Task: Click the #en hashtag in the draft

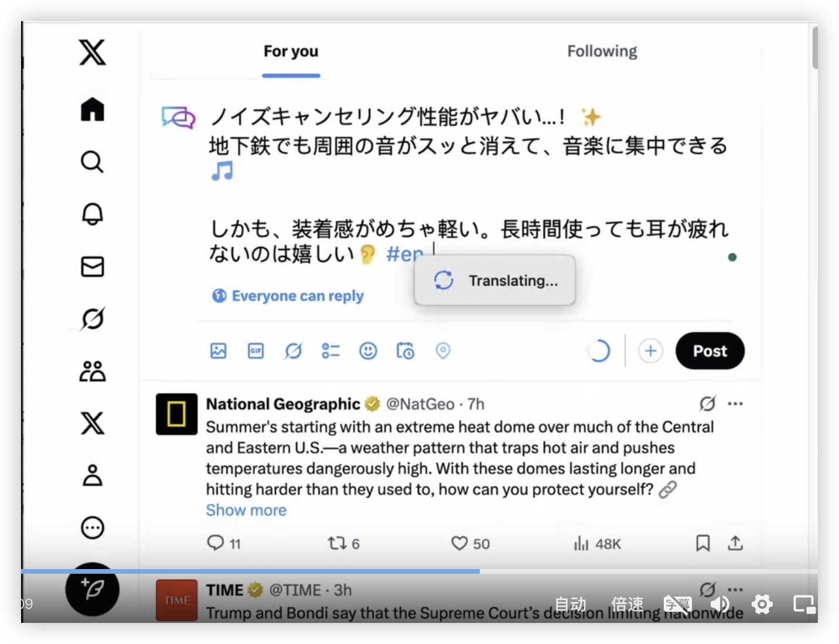Action: pos(404,254)
